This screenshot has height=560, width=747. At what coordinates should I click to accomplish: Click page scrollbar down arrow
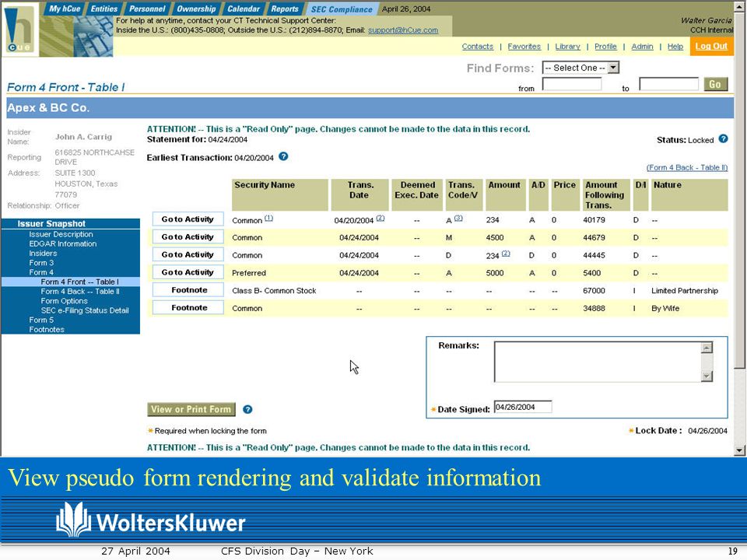pyautogui.click(x=739, y=450)
